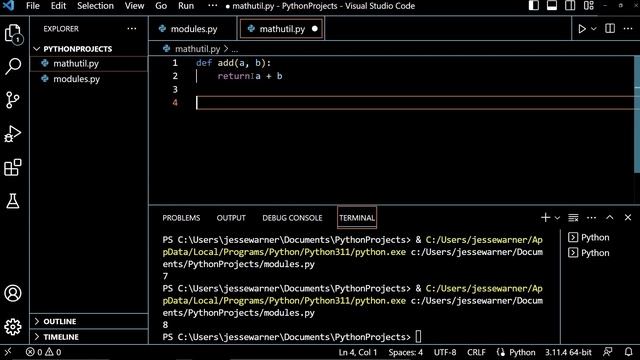The height and width of the screenshot is (360, 640).
Task: Open Explorer views and more actions ellipsis
Action: [x=132, y=29]
